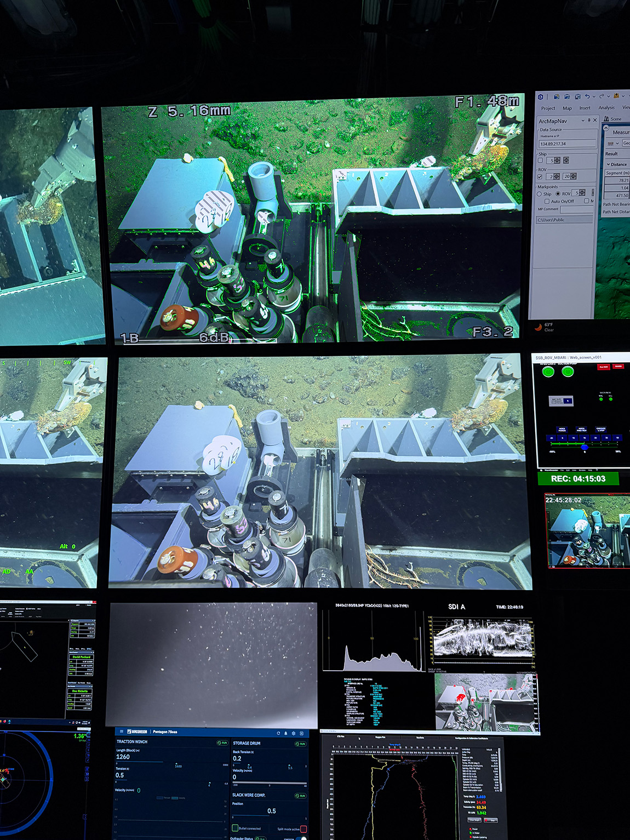
Task: Uncheck the ROV checkbox in ArcMapNav
Action: tap(540, 176)
